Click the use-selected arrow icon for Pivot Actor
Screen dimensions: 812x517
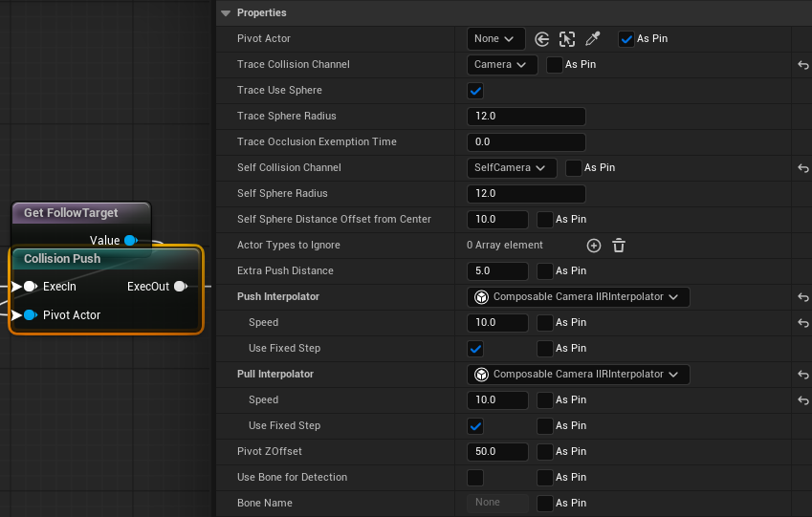click(542, 39)
